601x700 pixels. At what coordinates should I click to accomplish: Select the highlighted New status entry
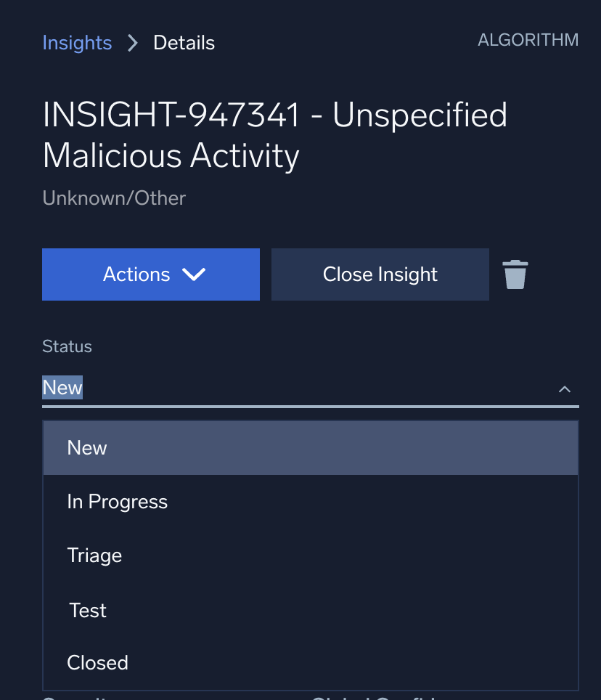click(87, 448)
